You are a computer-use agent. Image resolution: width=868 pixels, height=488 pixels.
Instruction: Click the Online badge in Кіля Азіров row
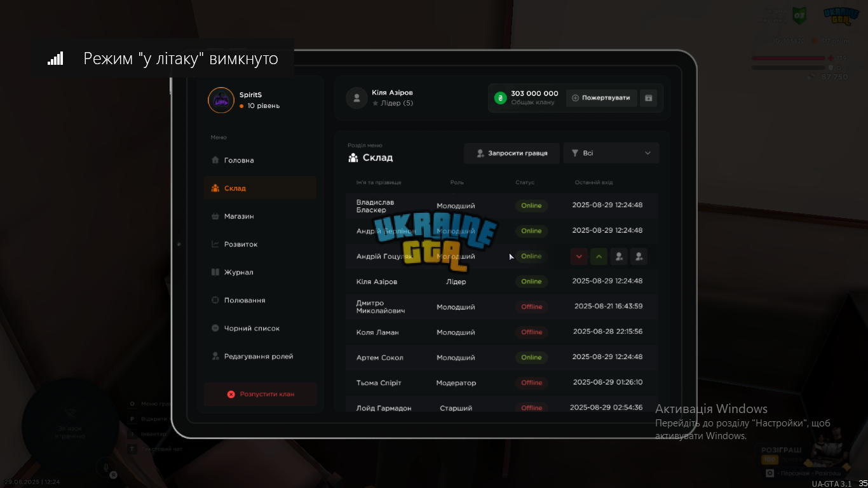tap(531, 281)
